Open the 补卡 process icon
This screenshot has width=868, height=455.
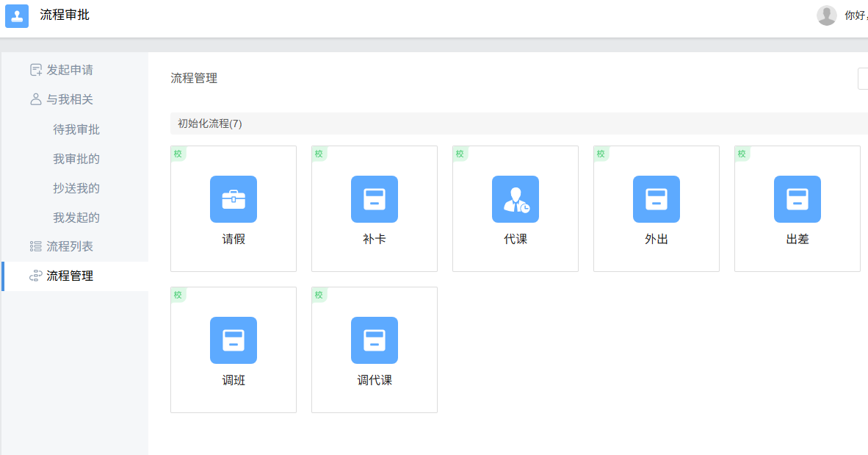(x=375, y=199)
